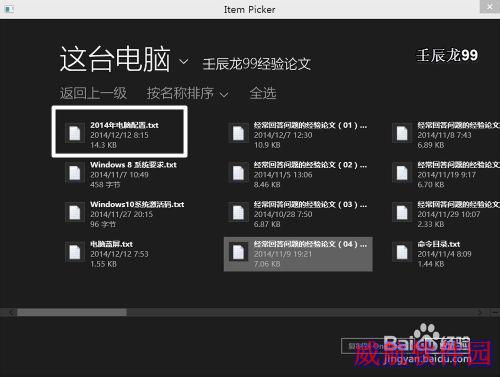
Task: Click the 经验论文 (03) file icon
Action: point(238,212)
